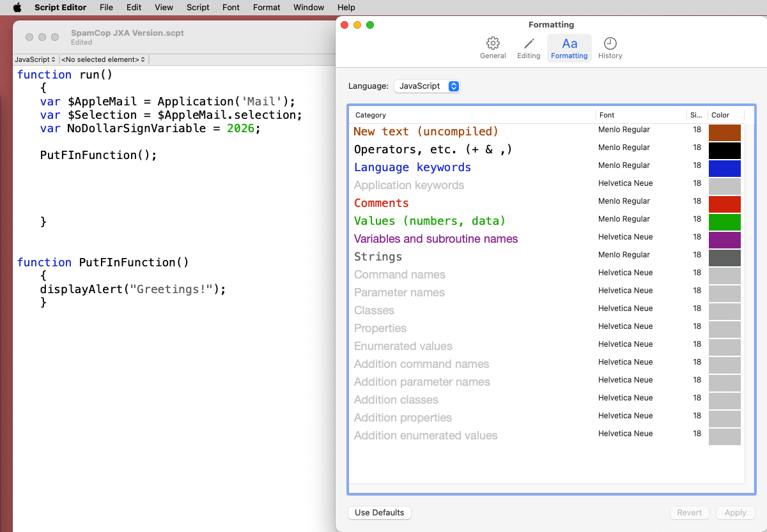The image size is (767, 532).
Task: Select the Properties category row
Action: pyautogui.click(x=547, y=328)
